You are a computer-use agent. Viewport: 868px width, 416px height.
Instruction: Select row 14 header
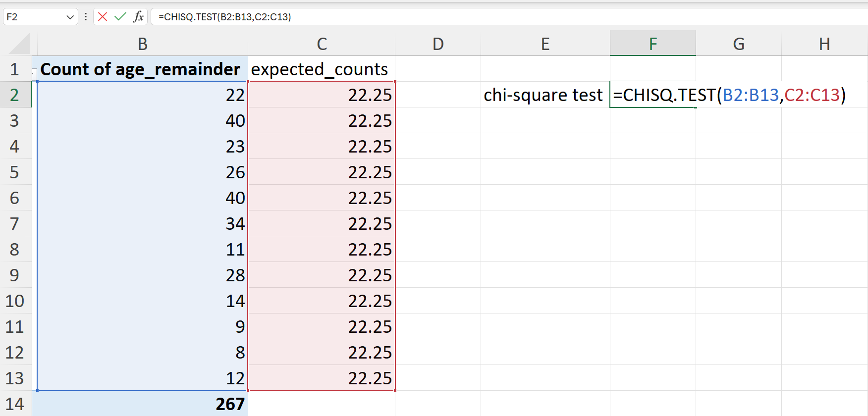(15, 404)
